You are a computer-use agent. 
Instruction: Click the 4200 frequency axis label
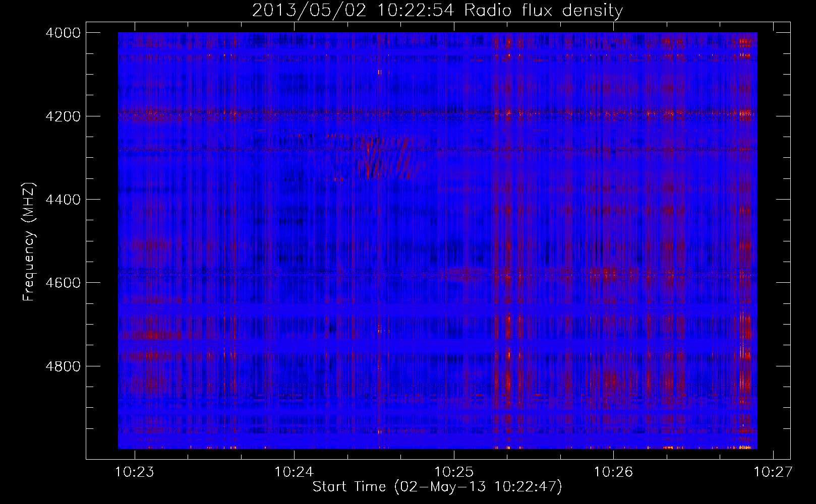coord(63,116)
